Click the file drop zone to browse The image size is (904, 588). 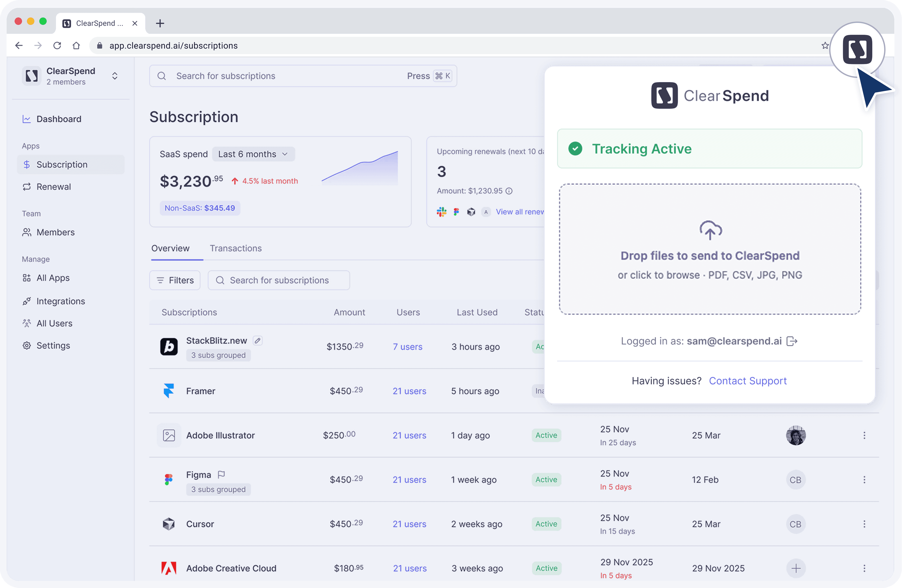[x=710, y=249]
